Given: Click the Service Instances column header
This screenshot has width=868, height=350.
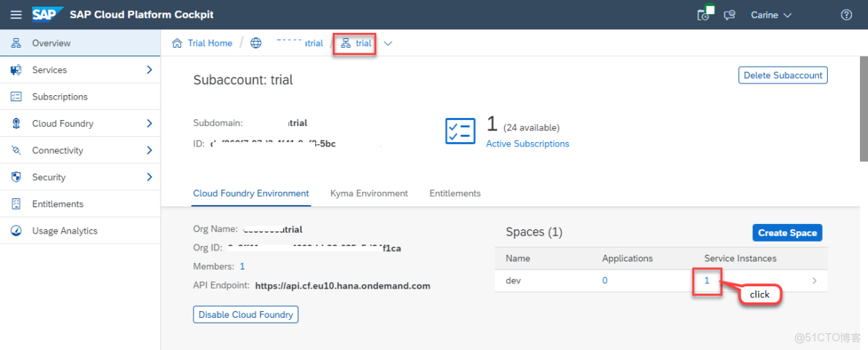Looking at the screenshot, I should click(x=740, y=258).
